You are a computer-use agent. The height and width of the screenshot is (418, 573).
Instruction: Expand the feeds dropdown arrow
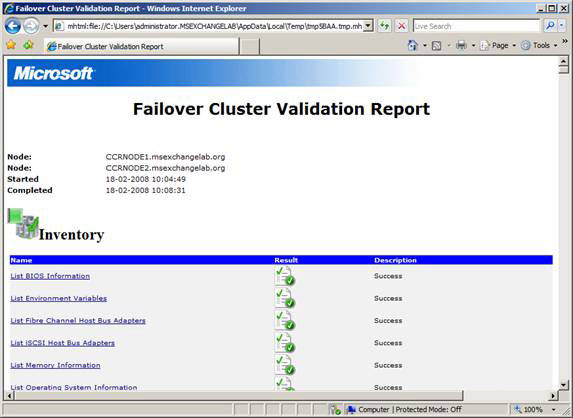coord(449,45)
